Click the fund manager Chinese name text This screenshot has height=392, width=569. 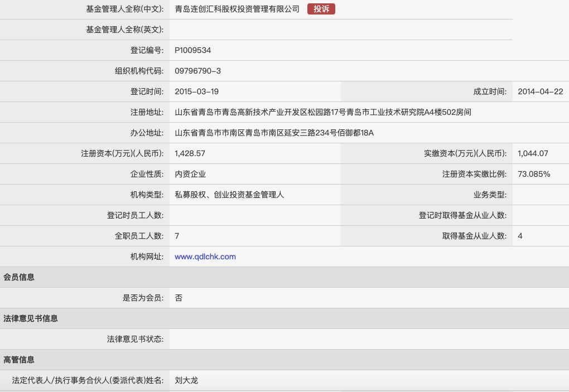point(237,9)
